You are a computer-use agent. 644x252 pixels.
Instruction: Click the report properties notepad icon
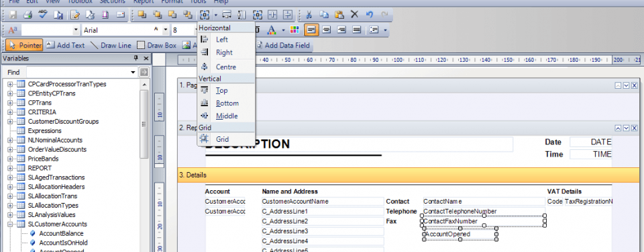(x=74, y=15)
